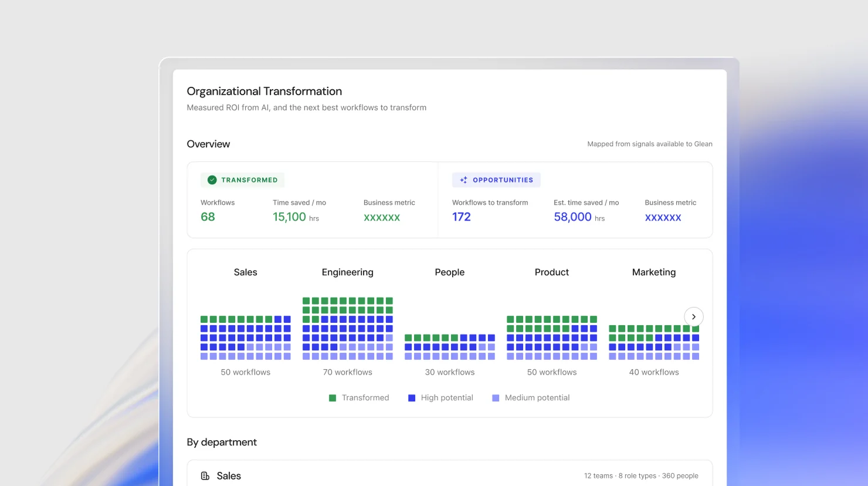
Task: Select the Sales chart heading
Action: click(246, 272)
